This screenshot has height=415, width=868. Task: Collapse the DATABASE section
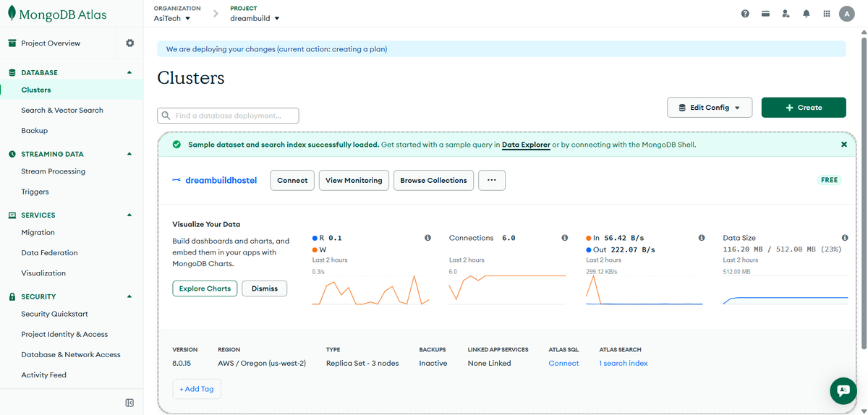point(129,72)
